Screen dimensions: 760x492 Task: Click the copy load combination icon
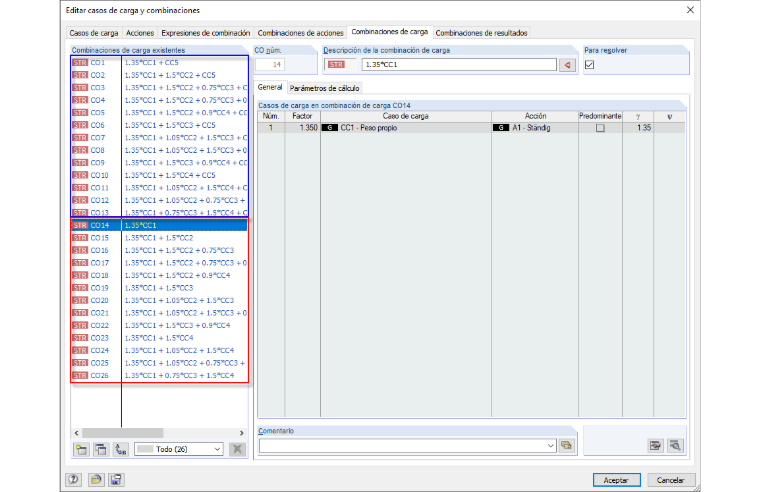[x=101, y=449]
